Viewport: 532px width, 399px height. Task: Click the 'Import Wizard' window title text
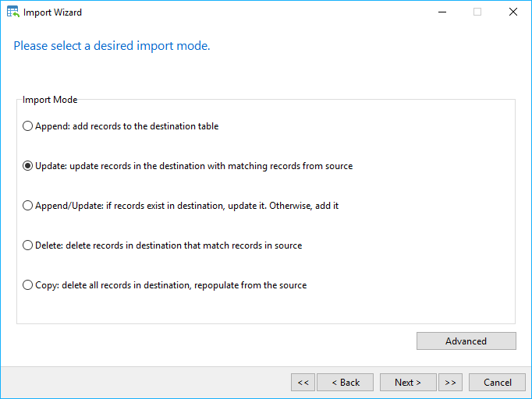tap(52, 12)
